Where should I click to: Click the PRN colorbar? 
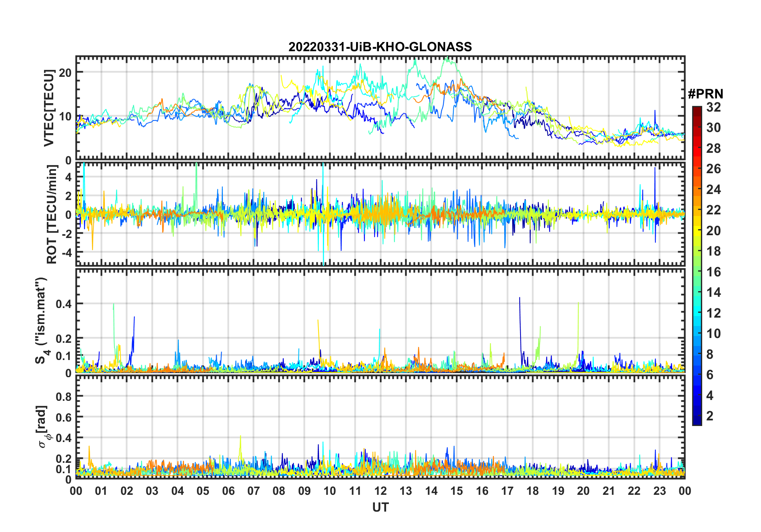[x=697, y=266]
